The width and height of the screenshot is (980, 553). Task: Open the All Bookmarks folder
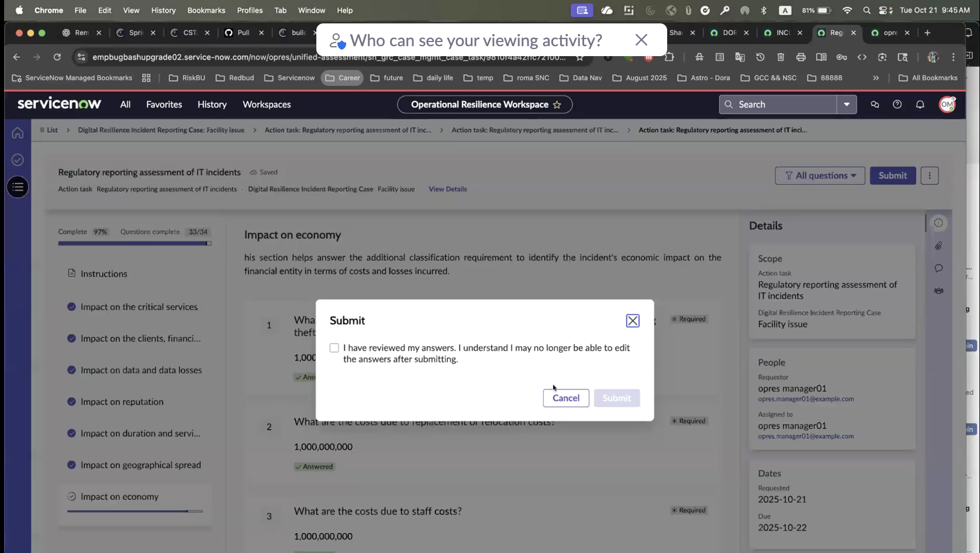[928, 78]
